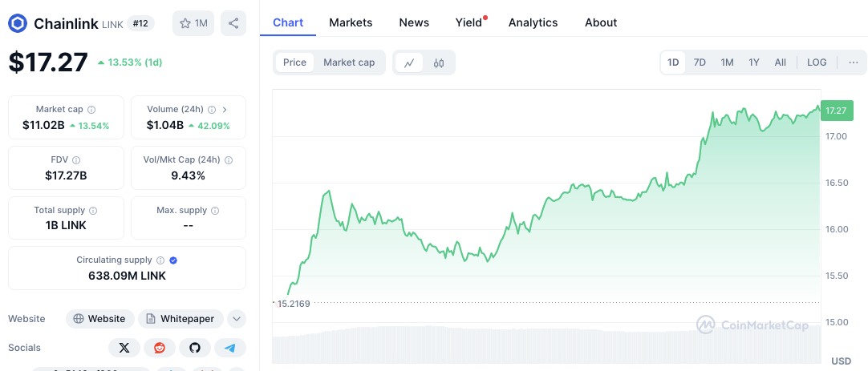Screen dimensions: 868x371
Task: Select Market cap chart mode
Action: click(349, 63)
